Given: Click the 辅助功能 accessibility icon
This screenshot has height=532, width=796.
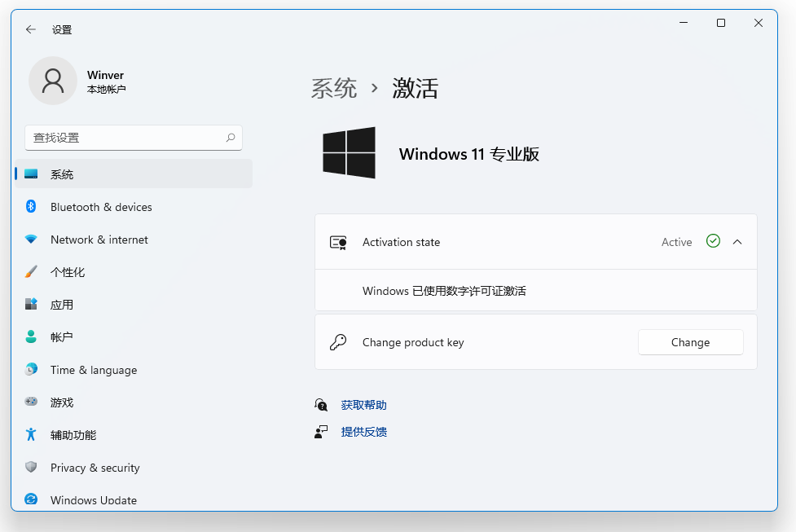Looking at the screenshot, I should click(31, 434).
